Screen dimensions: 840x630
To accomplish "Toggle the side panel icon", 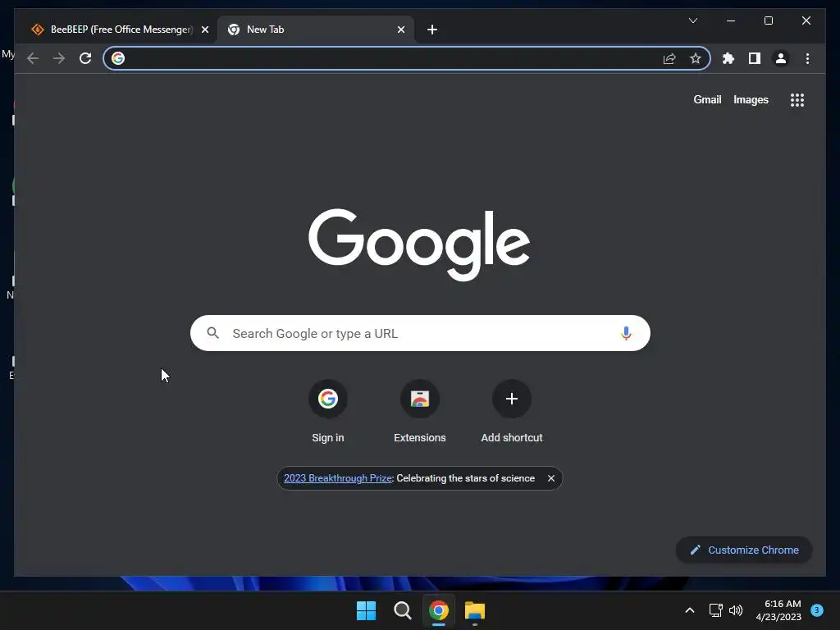I will (755, 58).
